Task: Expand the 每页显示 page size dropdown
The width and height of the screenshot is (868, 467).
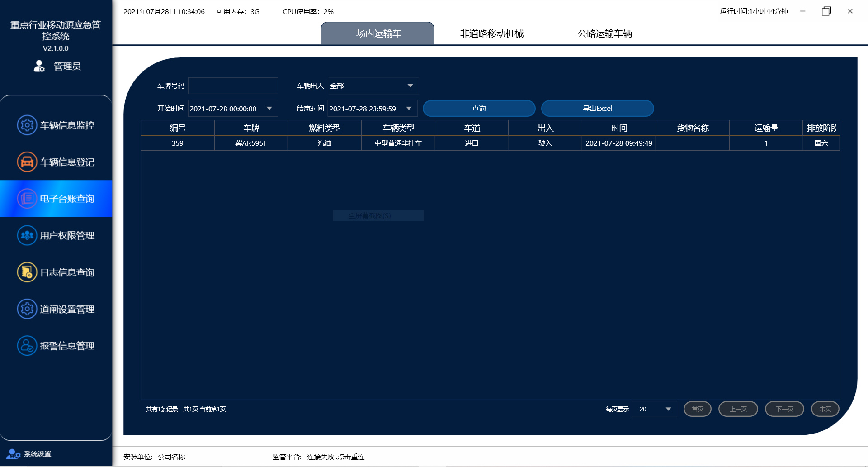Action: pyautogui.click(x=668, y=409)
